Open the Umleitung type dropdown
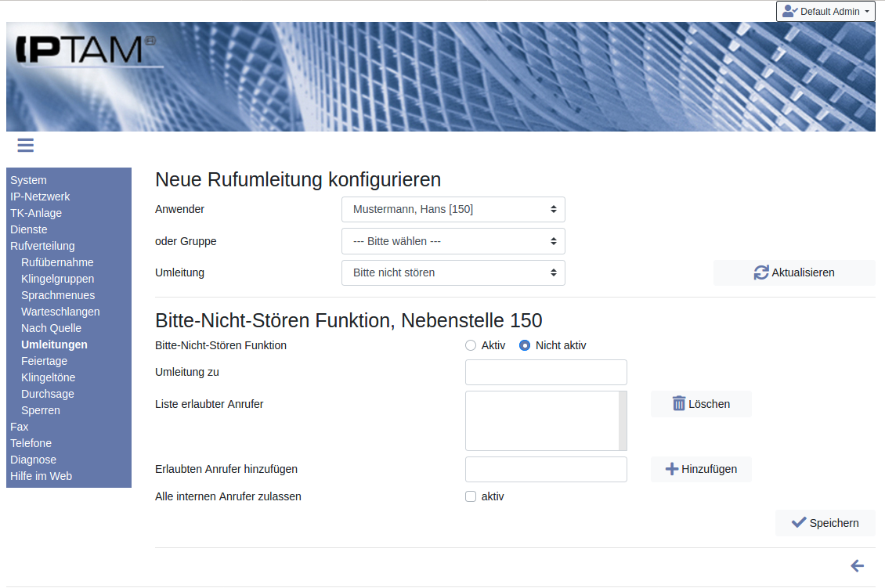The height and width of the screenshot is (588, 885). point(453,272)
